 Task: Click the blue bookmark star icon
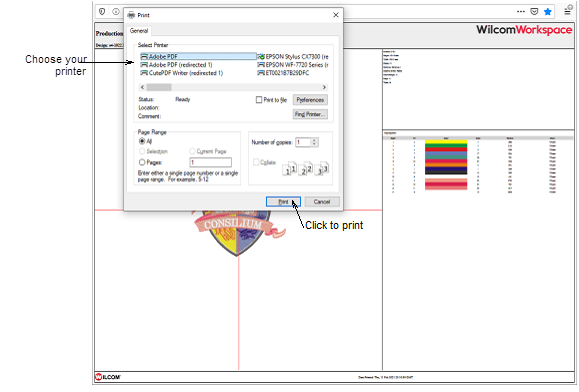coord(548,11)
